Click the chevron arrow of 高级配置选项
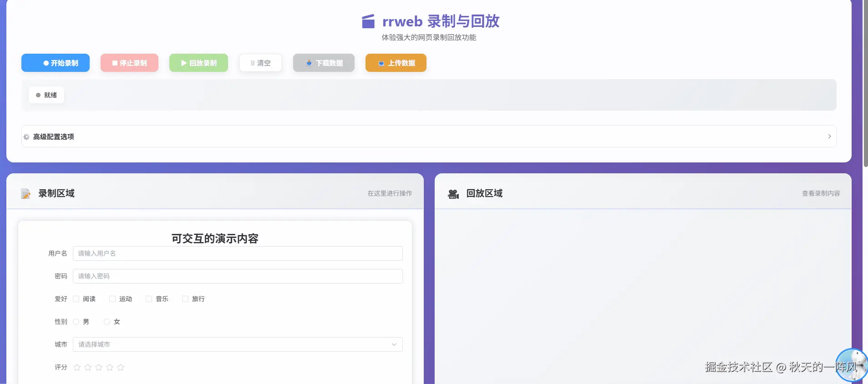The image size is (868, 384). (x=829, y=136)
